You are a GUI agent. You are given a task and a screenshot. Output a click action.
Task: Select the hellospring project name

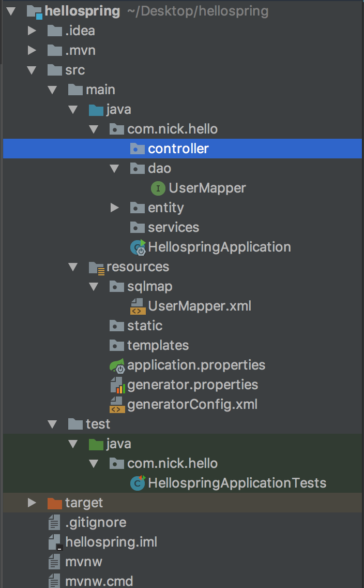pyautogui.click(x=82, y=11)
